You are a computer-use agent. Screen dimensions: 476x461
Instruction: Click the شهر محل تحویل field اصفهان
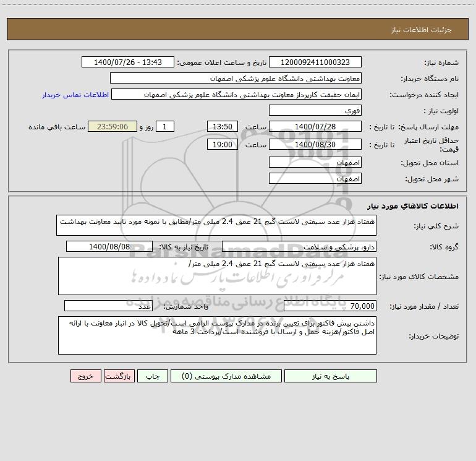tap(315, 178)
